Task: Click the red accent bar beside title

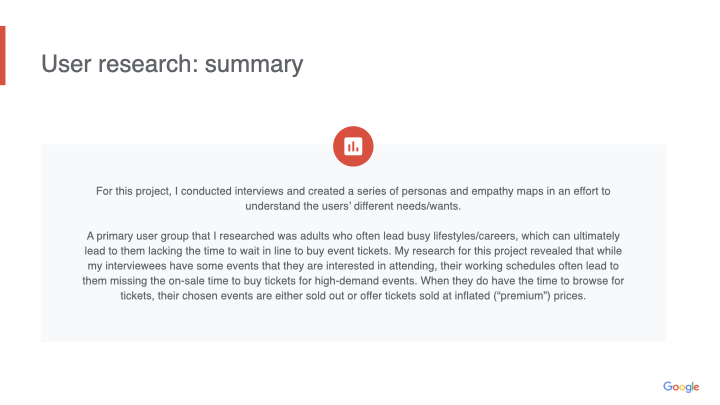Action: (x=3, y=56)
